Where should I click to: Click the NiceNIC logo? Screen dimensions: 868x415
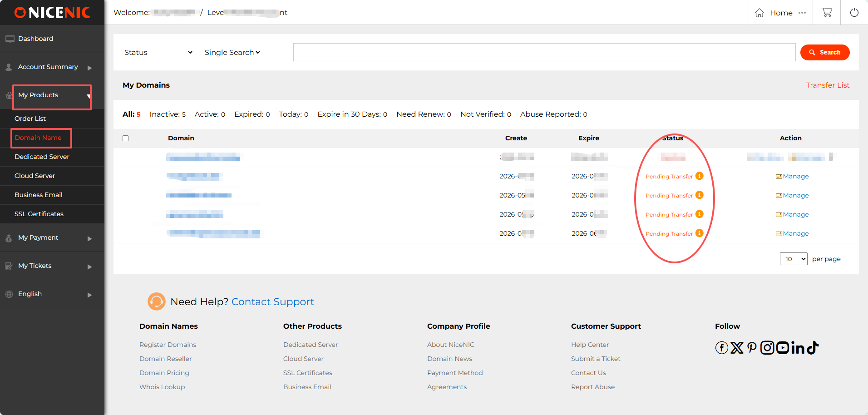52,12
